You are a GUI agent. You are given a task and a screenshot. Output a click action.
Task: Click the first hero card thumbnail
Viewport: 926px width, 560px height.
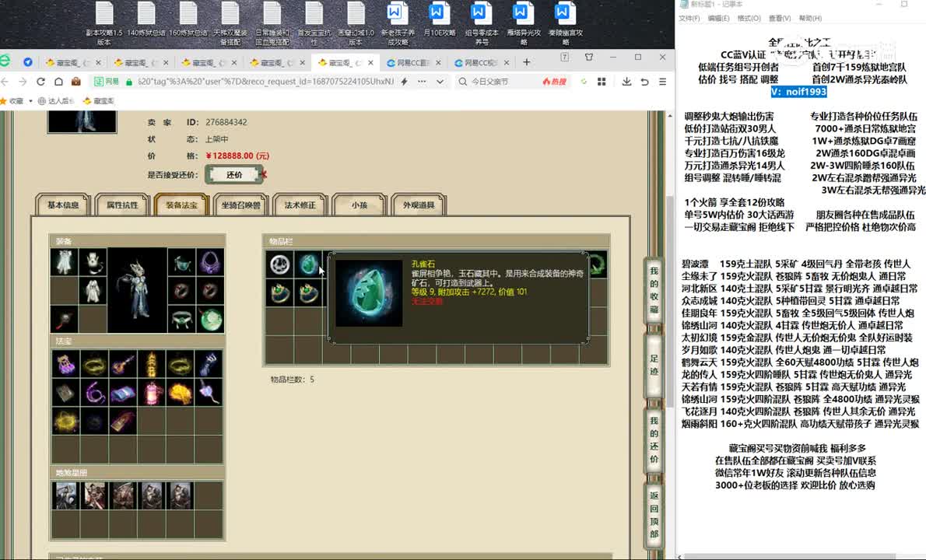pos(65,495)
